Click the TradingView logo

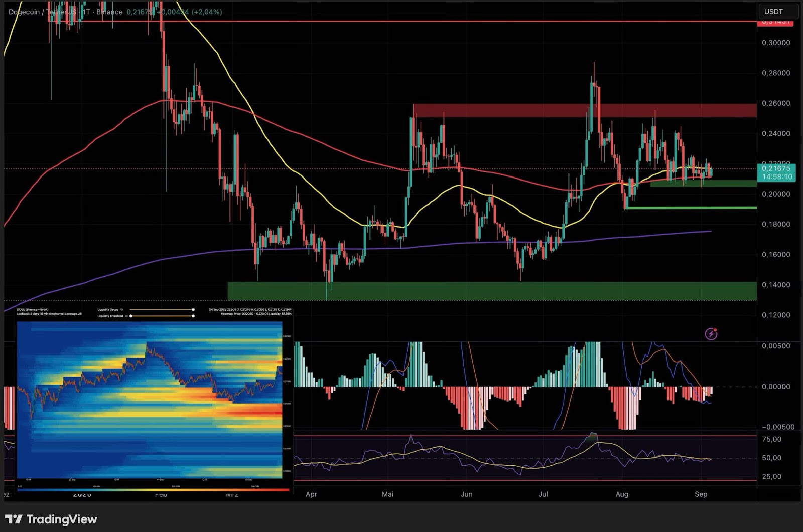pyautogui.click(x=51, y=519)
